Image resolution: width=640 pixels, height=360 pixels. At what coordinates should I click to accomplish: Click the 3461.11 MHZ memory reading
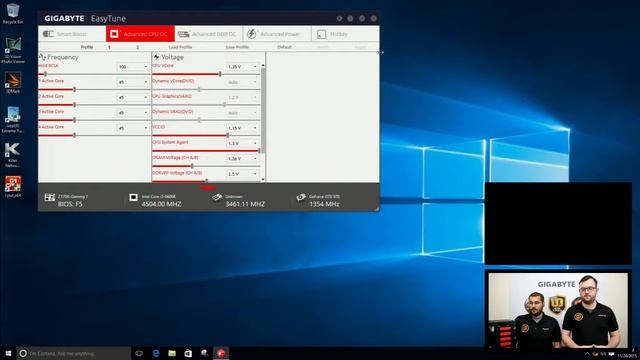tap(245, 204)
